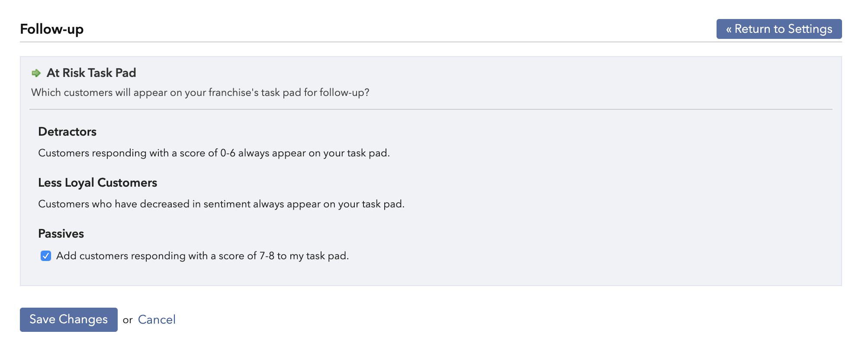Click the decreased in sentiment description text
868x350 pixels.
[x=222, y=204]
